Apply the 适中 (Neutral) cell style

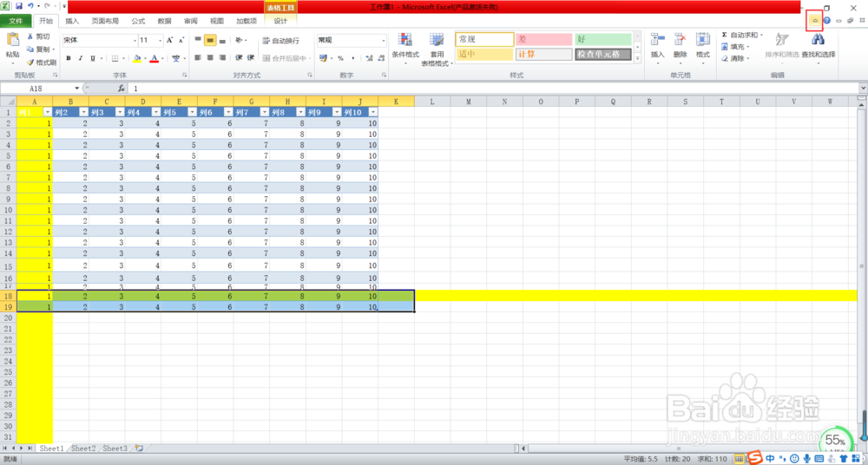click(484, 55)
